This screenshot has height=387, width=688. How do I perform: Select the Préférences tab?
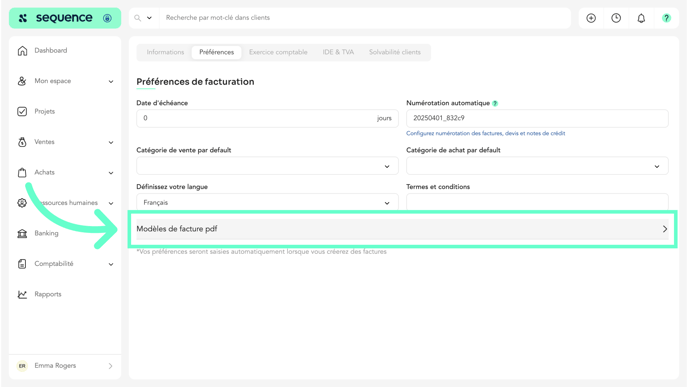point(217,52)
